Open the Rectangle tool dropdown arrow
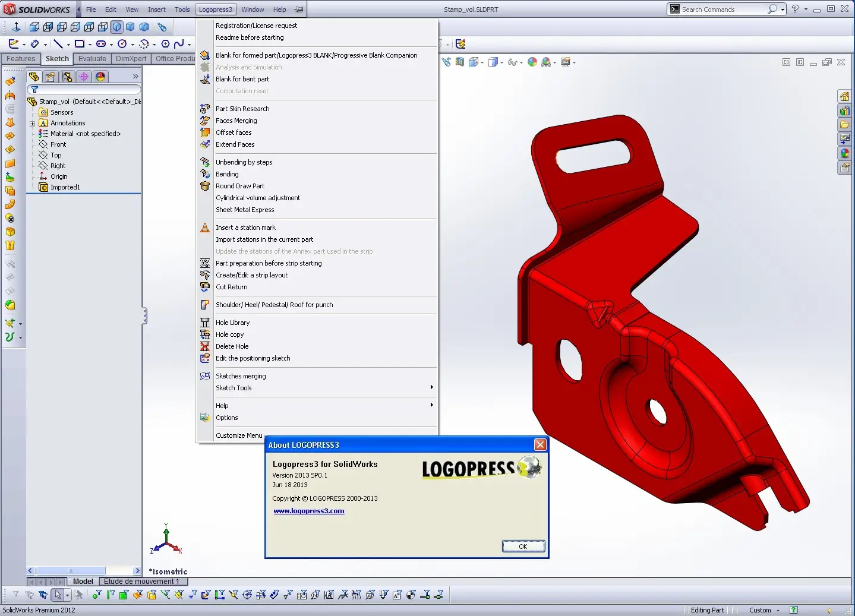The height and width of the screenshot is (616, 855). click(x=90, y=45)
